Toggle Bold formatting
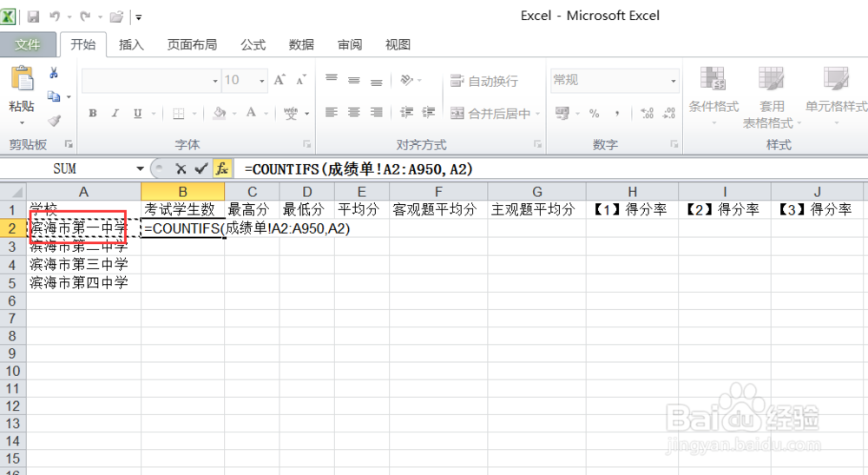868x475 pixels. (93, 113)
